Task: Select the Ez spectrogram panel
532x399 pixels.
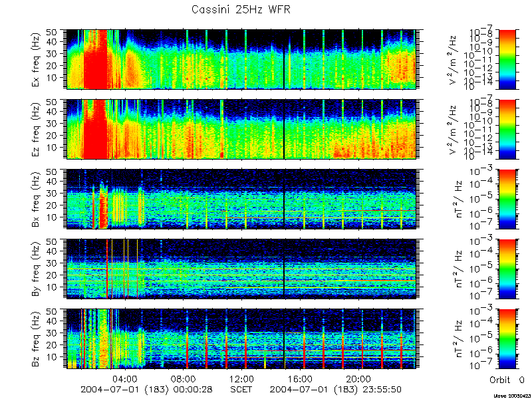Action: coord(241,129)
